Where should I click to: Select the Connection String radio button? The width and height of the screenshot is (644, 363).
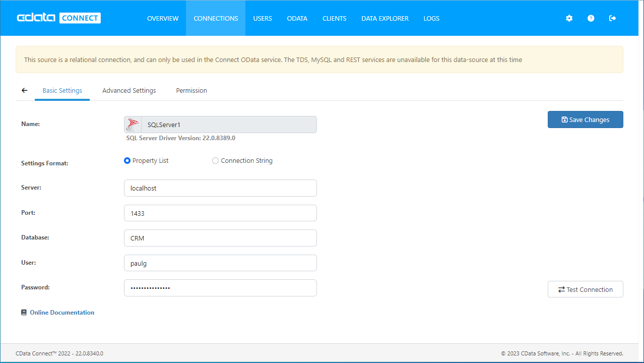(216, 161)
